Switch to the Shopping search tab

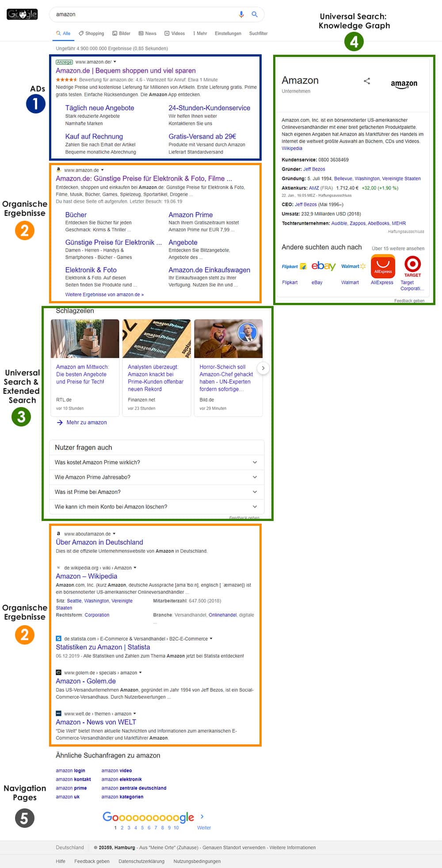click(x=91, y=33)
